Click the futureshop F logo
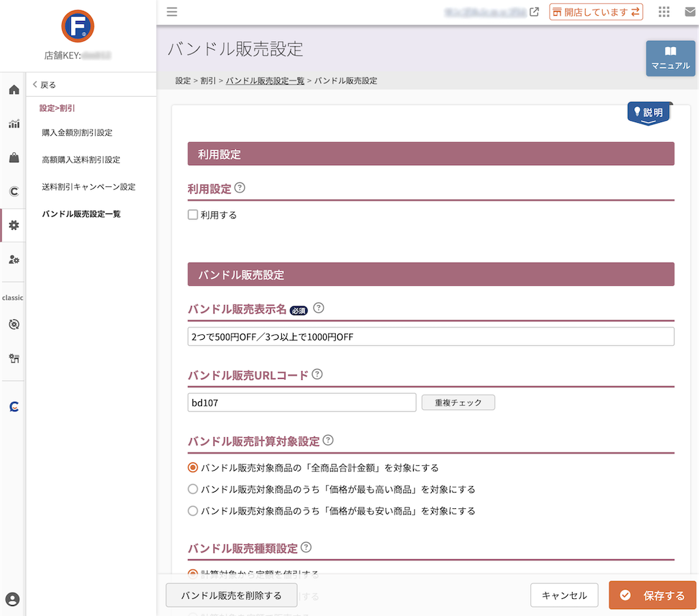The height and width of the screenshot is (616, 699). point(78,27)
